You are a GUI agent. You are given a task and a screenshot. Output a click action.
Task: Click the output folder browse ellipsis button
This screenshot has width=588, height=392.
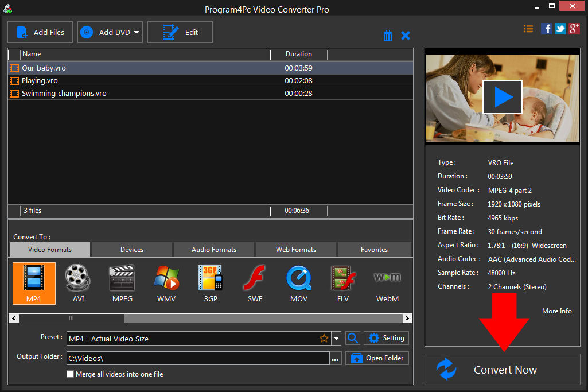(x=336, y=359)
